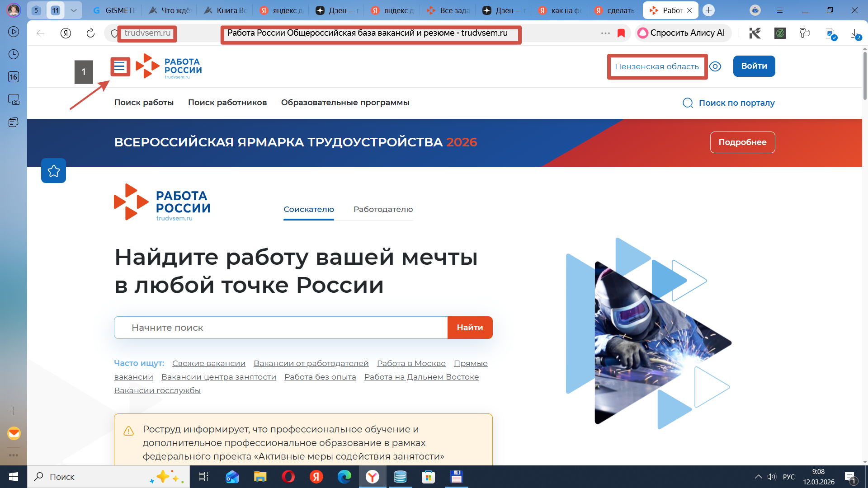Screen dimensions: 868x488
Task: Open the Поиск работников menu item
Action: 227,103
